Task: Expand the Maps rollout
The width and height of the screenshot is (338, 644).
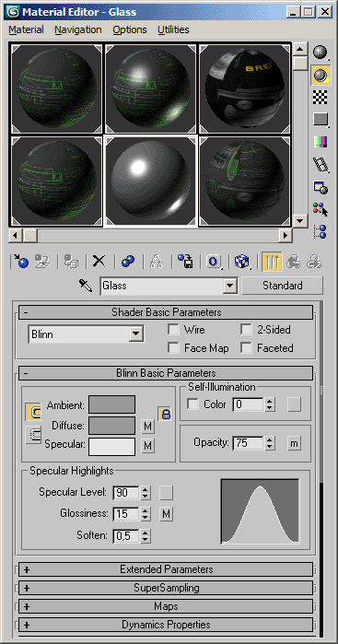Action: 166,606
